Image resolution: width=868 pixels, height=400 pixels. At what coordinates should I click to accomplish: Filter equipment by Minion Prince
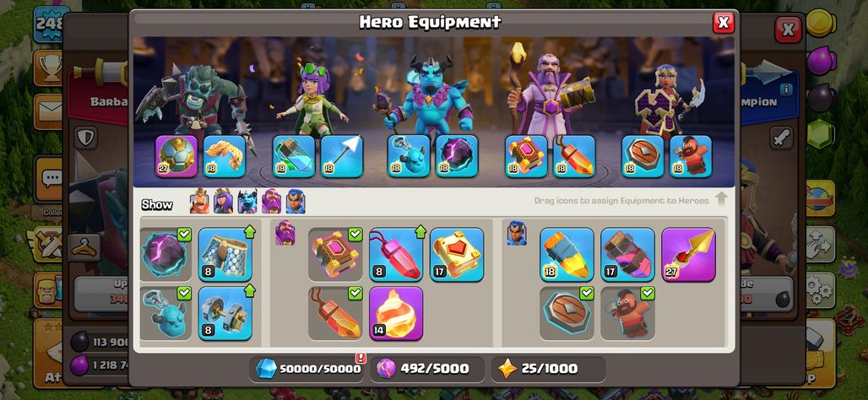(247, 202)
